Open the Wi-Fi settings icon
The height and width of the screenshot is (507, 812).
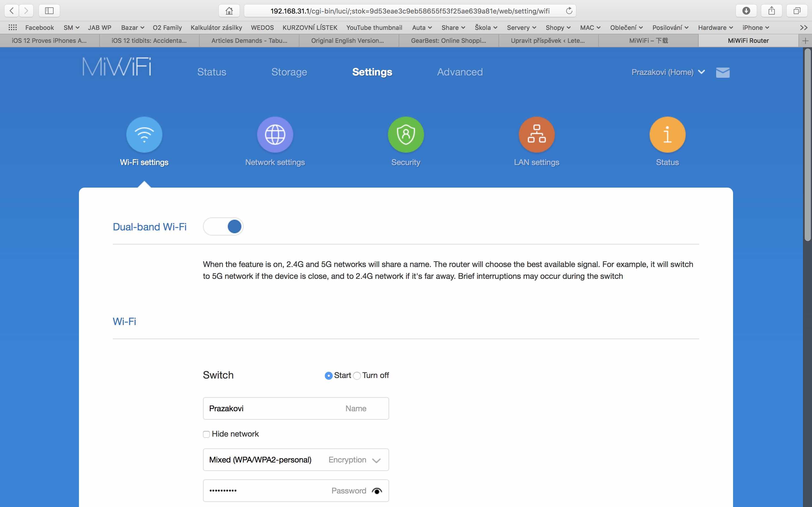(144, 134)
